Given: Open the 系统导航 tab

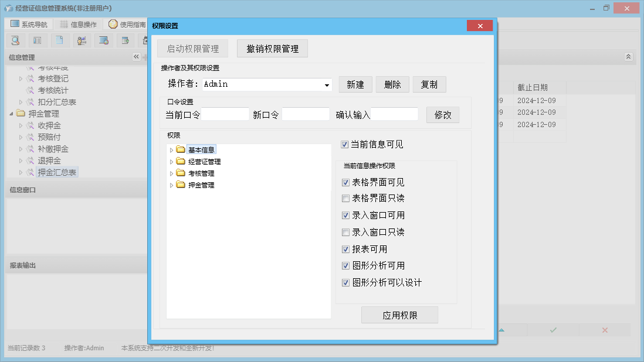Looking at the screenshot, I should point(29,24).
